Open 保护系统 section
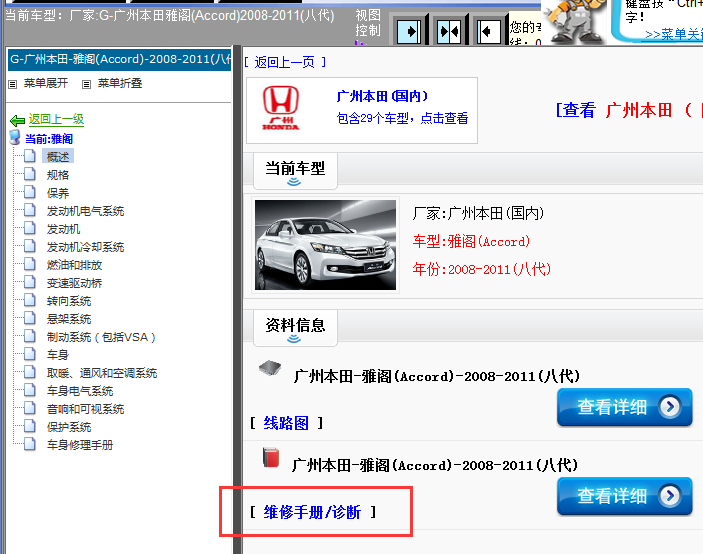703x554 pixels. 69,427
